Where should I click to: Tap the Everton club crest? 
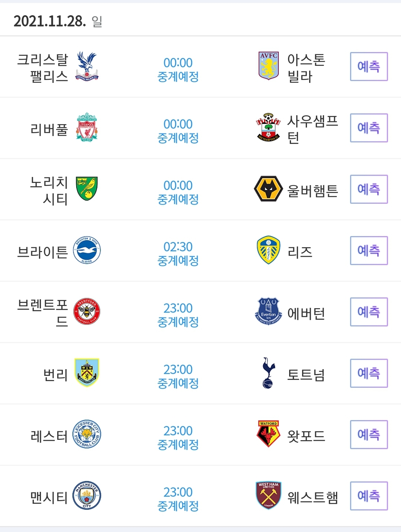tap(268, 311)
